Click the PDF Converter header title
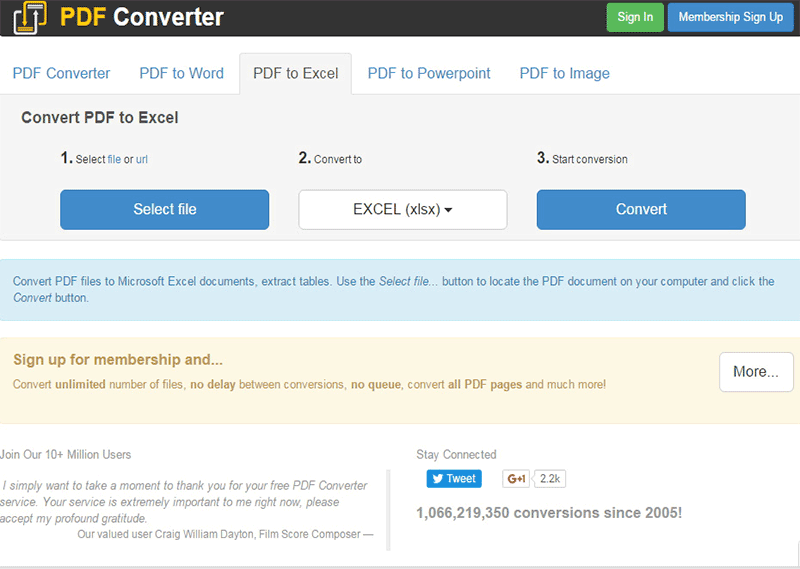This screenshot has height=569, width=800. [142, 17]
